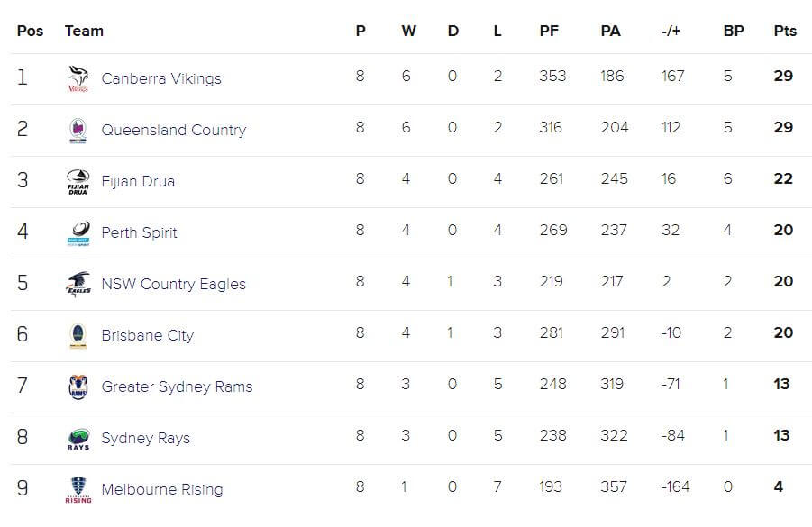
Task: Click the PF column header
Action: click(549, 31)
